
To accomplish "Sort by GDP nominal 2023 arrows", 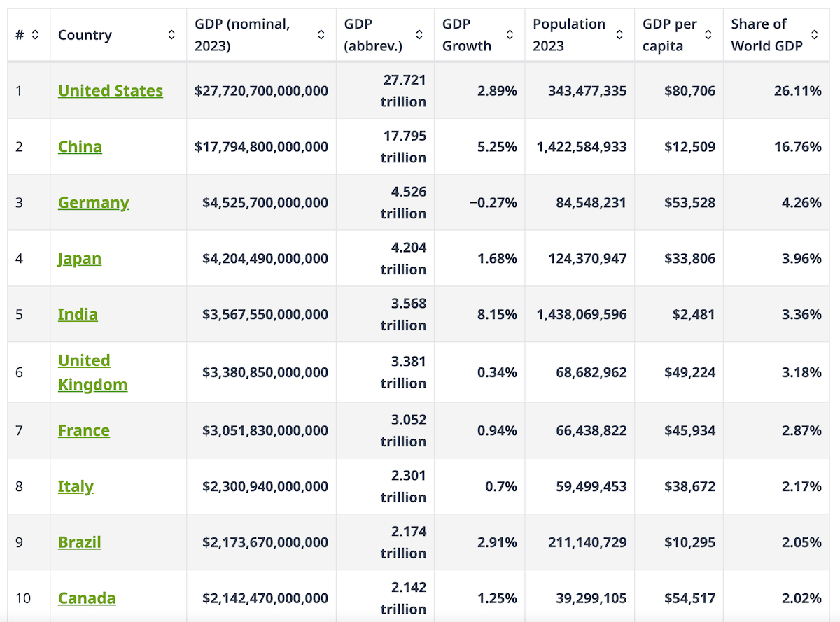I will (x=321, y=35).
